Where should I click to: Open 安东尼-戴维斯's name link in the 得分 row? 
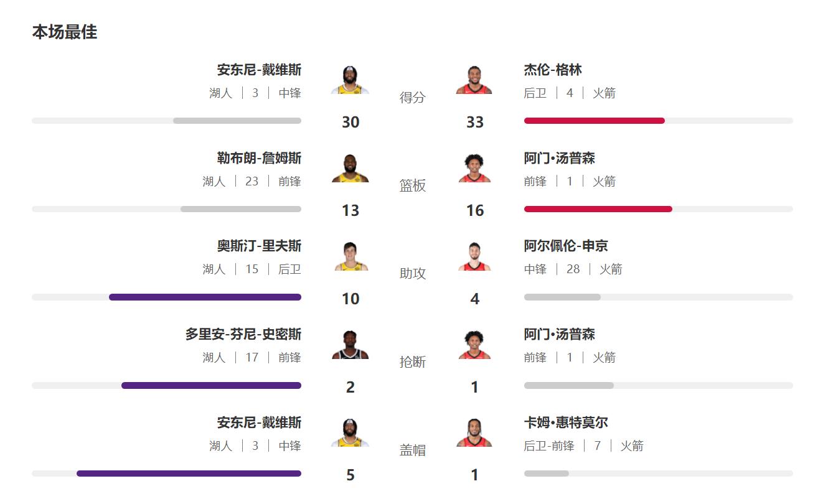(x=259, y=70)
